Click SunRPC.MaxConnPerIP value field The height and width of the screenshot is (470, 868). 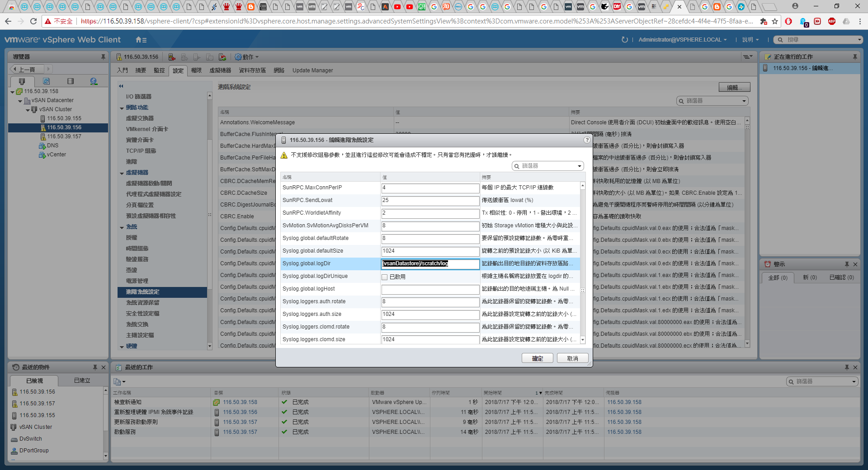click(x=430, y=188)
